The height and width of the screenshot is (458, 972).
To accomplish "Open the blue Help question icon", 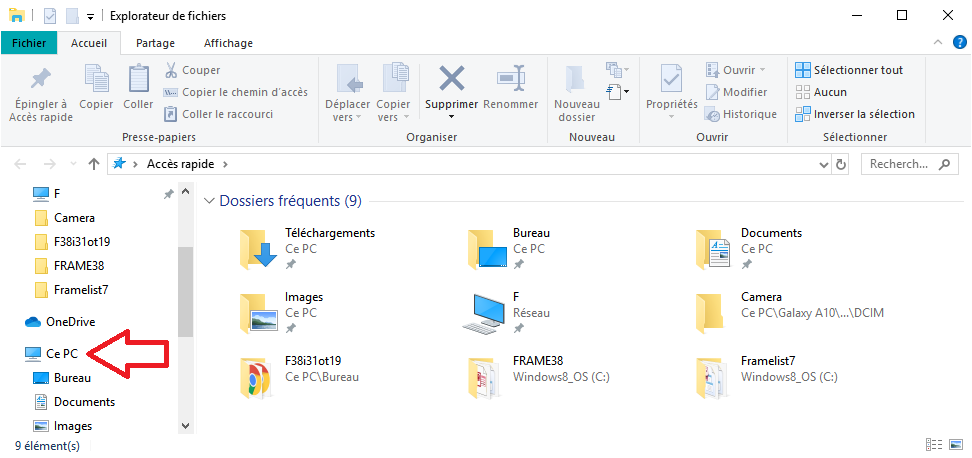I will 958,43.
